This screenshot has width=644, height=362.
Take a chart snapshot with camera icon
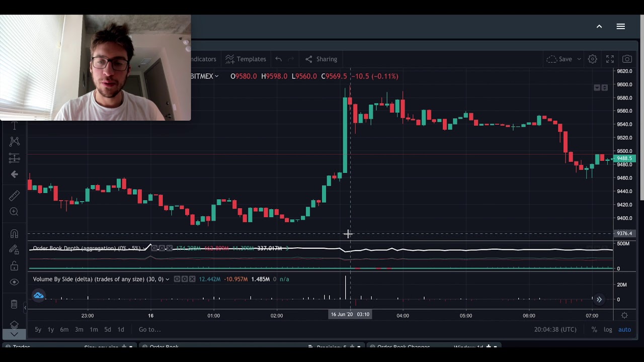point(627,59)
